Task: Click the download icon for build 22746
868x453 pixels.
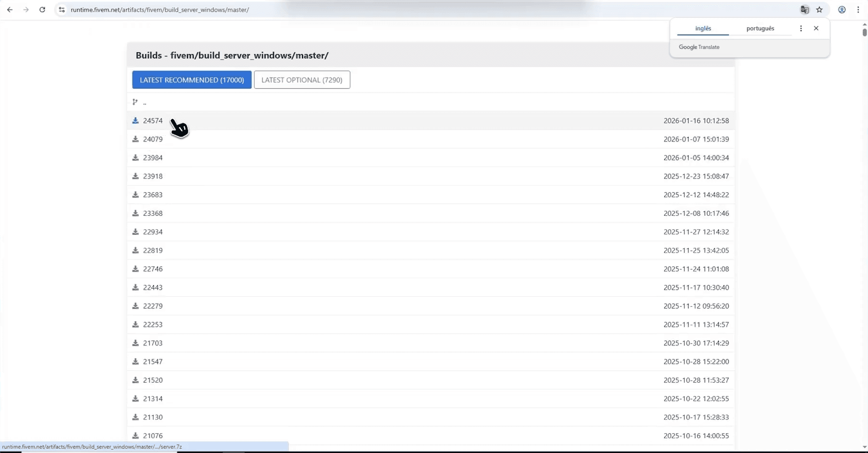Action: tap(135, 269)
